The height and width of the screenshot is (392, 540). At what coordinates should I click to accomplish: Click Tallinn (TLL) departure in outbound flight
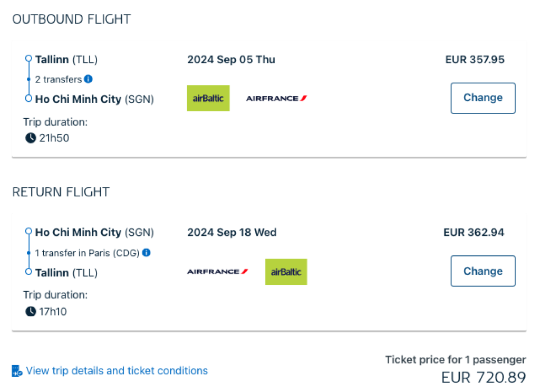click(66, 60)
